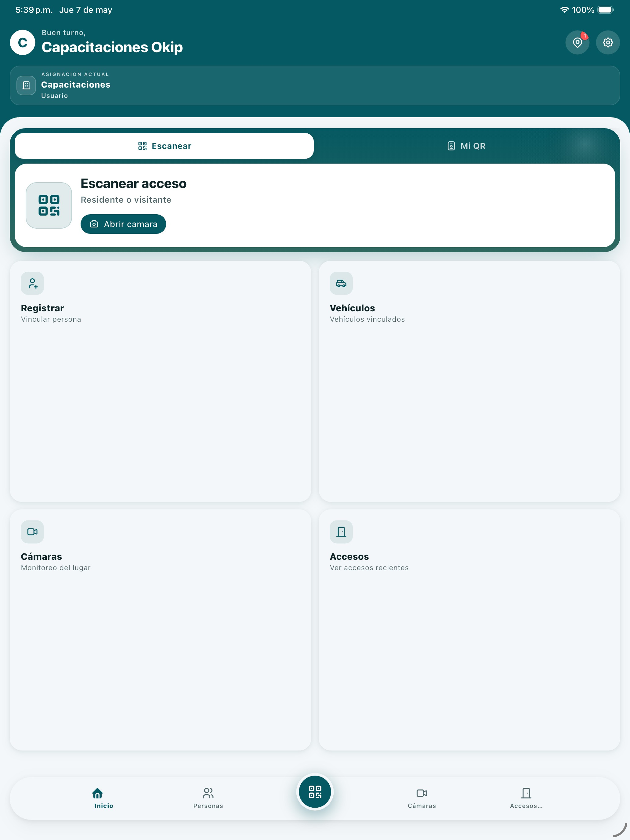Viewport: 630px width, 840px height.
Task: Tap the add-person icon on Registrar card
Action: click(32, 283)
